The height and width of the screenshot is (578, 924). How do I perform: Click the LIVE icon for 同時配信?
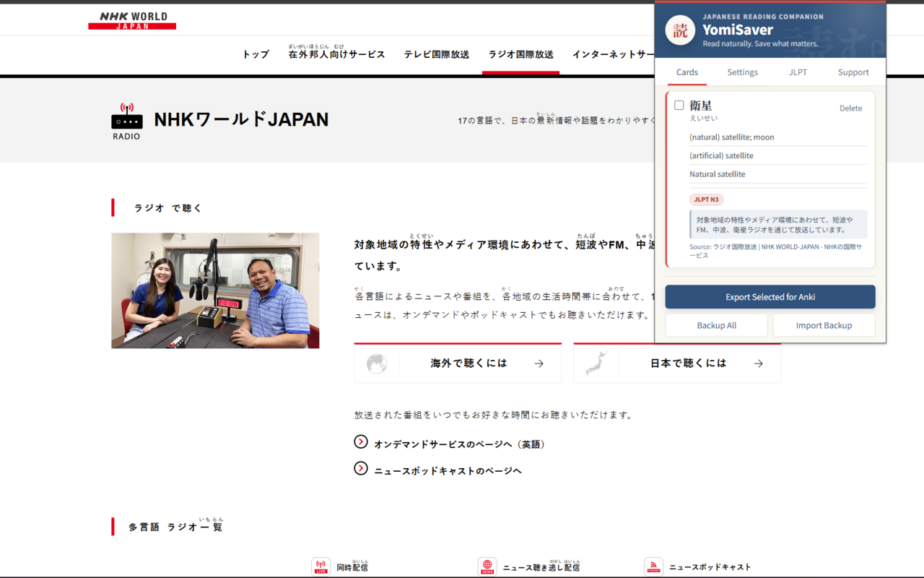tap(321, 566)
